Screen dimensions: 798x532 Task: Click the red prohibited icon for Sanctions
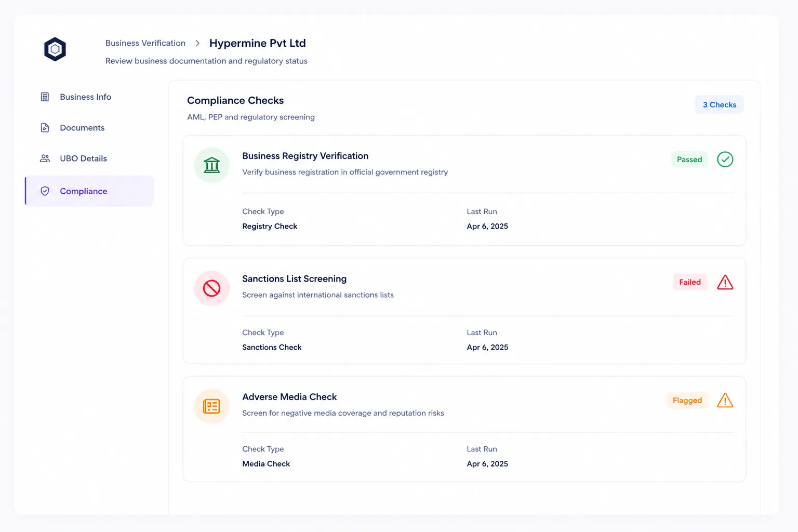tap(212, 288)
